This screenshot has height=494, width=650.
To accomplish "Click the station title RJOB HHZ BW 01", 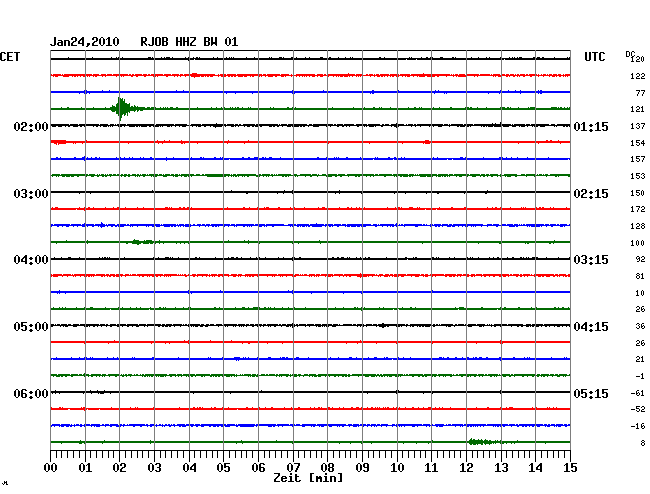I will [189, 42].
